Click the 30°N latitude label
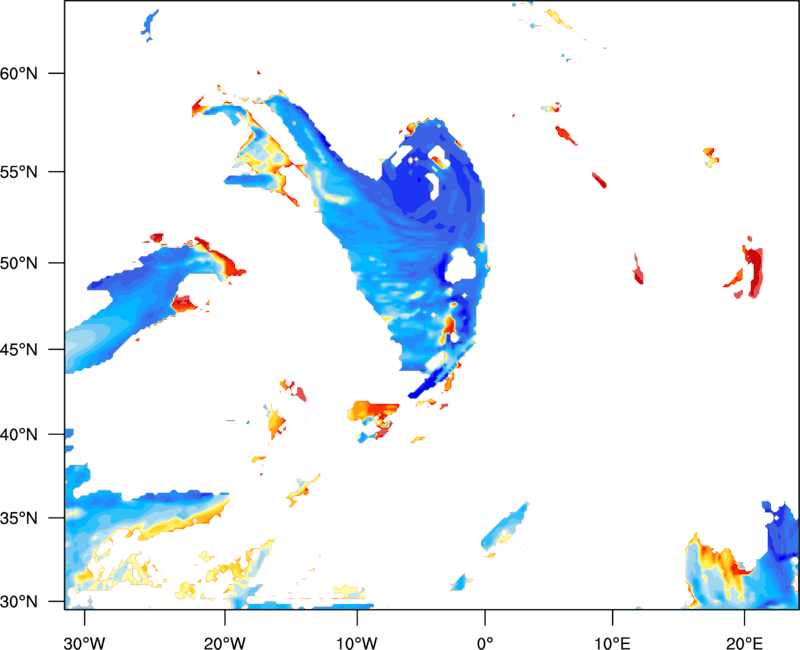This screenshot has height=650, width=800. (x=19, y=602)
